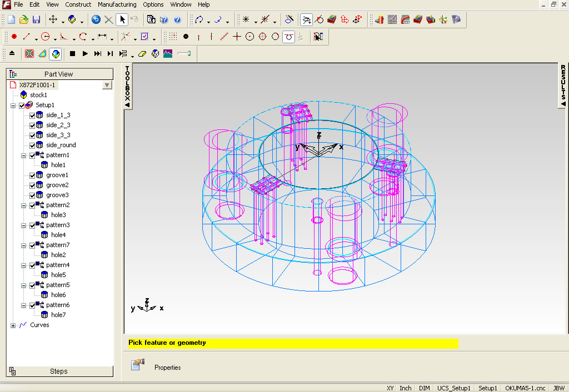
Task: Click the help question mark icon
Action: 177,20
